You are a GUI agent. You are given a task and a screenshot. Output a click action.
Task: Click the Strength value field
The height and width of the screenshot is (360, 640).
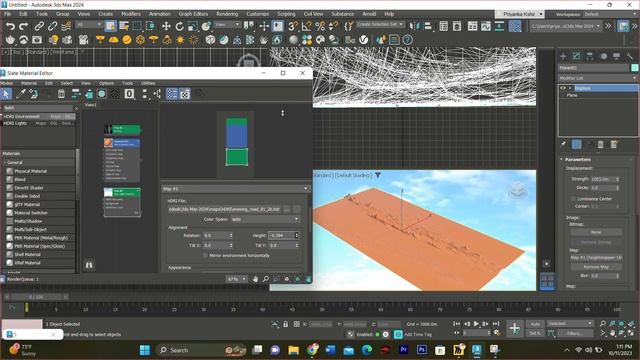(602, 179)
